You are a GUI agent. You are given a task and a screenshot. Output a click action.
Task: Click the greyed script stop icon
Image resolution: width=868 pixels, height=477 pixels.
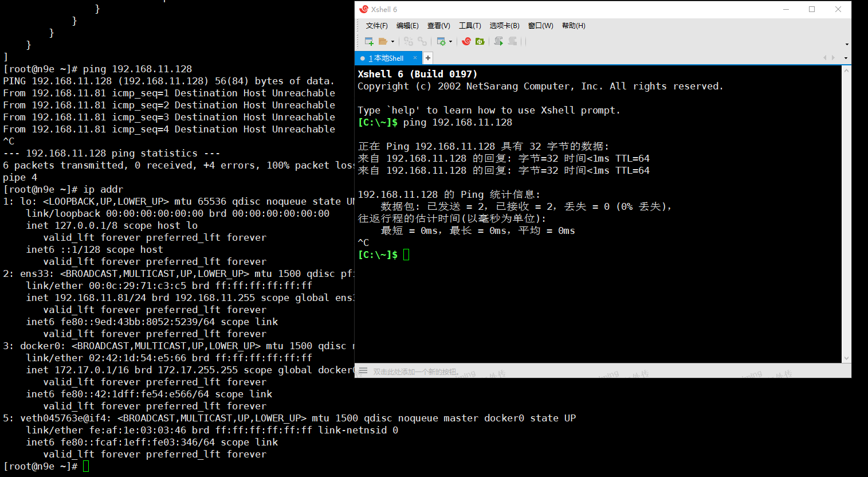tap(512, 41)
